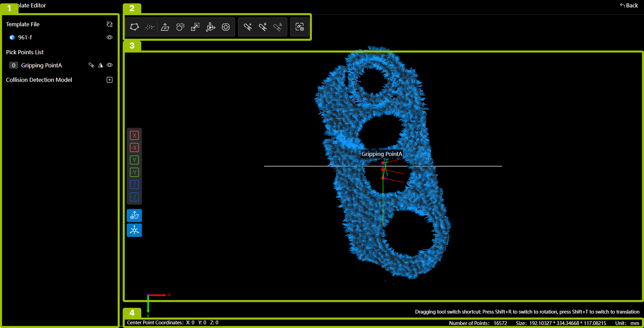Click the Y view direction button
The image size is (644, 328).
(134, 160)
